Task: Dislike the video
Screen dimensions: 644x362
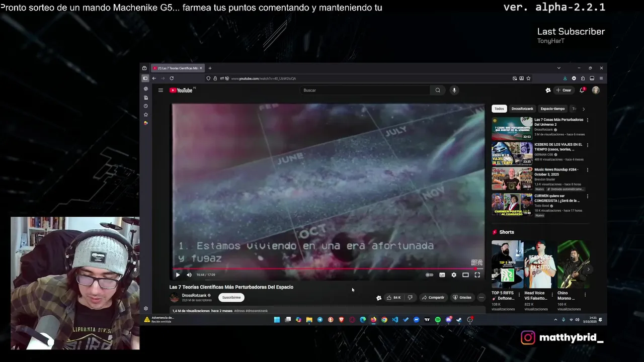Action: coord(410,298)
